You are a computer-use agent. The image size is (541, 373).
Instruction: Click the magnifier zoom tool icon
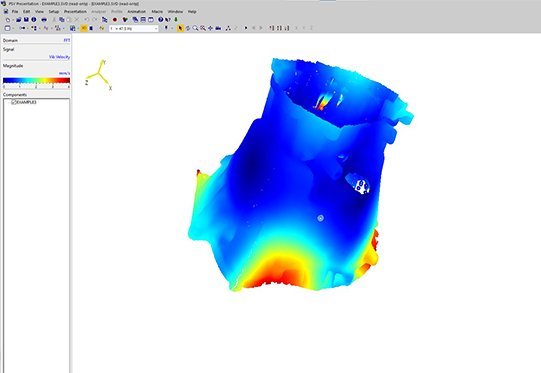pos(195,28)
